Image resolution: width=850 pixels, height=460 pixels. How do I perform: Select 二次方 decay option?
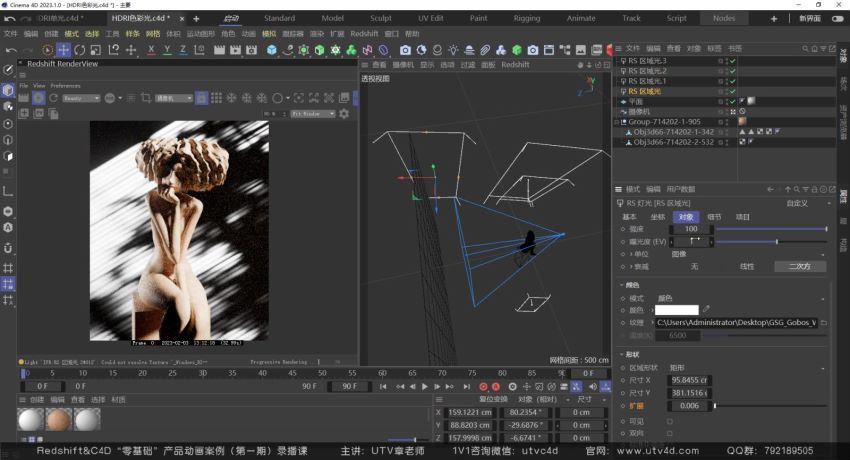point(800,267)
